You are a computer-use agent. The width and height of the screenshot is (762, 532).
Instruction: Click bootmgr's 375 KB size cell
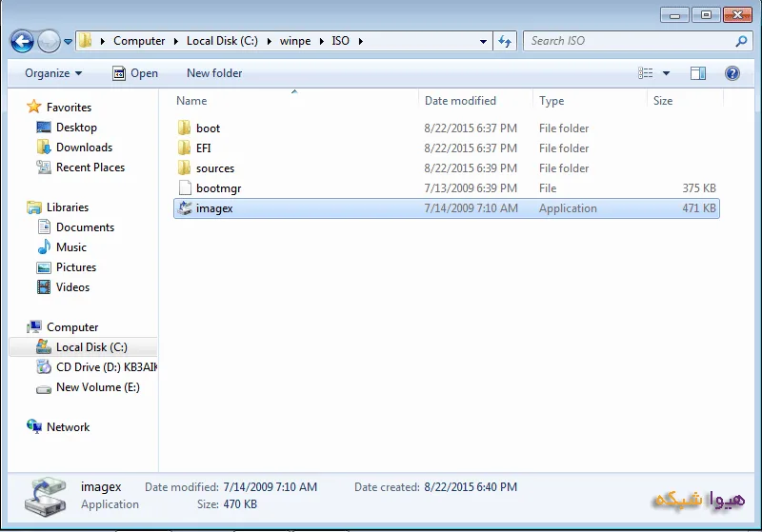click(699, 187)
